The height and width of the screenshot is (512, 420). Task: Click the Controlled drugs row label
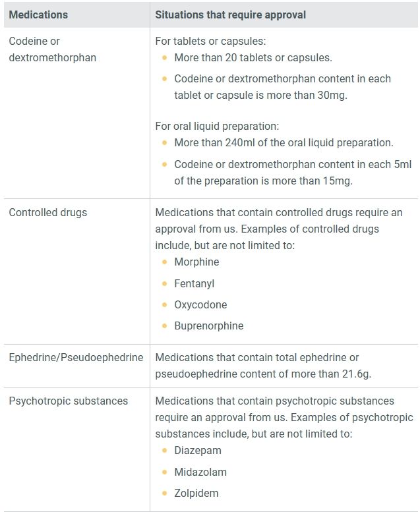click(x=47, y=213)
